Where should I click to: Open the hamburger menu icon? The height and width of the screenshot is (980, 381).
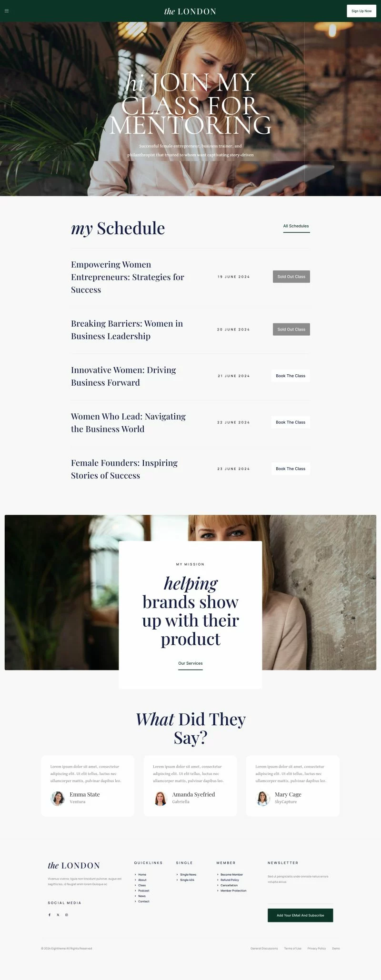(x=7, y=11)
